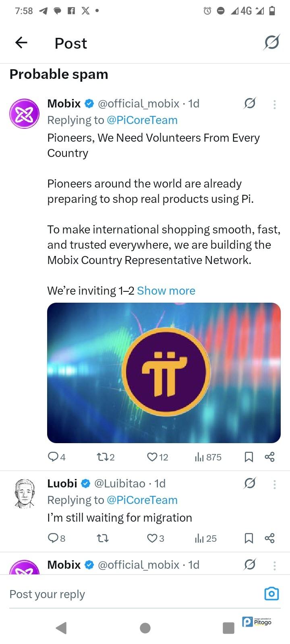Open Luobi's profile avatar
The width and height of the screenshot is (290, 644).
pos(25,493)
